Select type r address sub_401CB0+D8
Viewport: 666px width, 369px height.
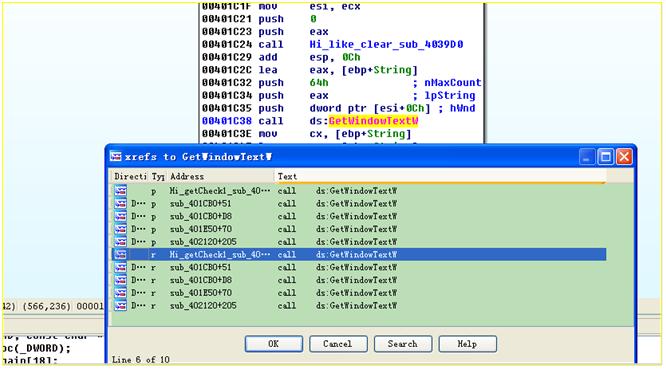pyautogui.click(x=201, y=280)
